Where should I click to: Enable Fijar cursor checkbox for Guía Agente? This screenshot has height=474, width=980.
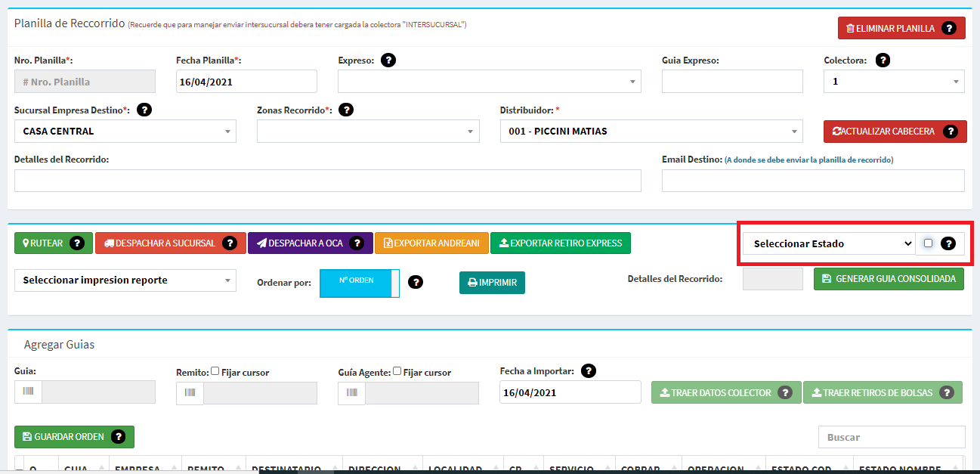[x=397, y=371]
